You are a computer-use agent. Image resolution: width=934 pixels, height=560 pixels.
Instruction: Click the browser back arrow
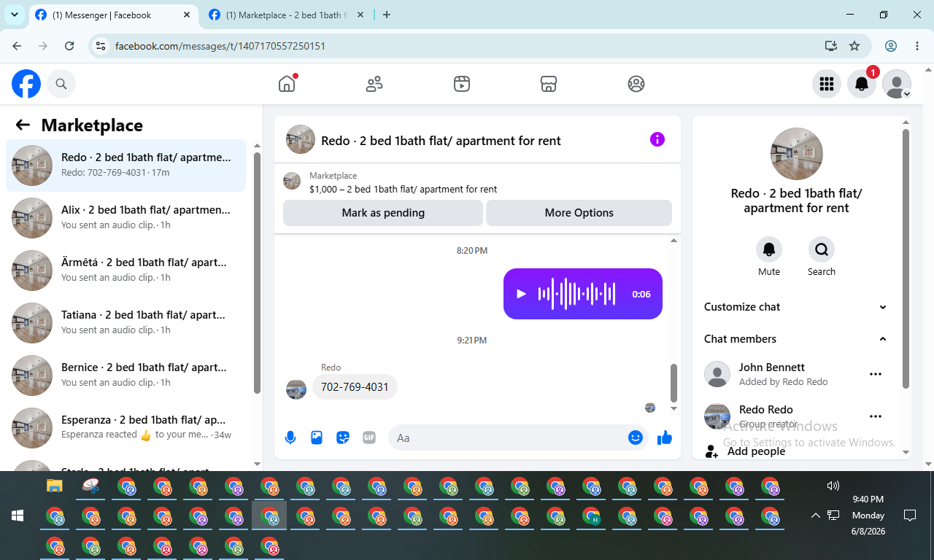pyautogui.click(x=17, y=46)
